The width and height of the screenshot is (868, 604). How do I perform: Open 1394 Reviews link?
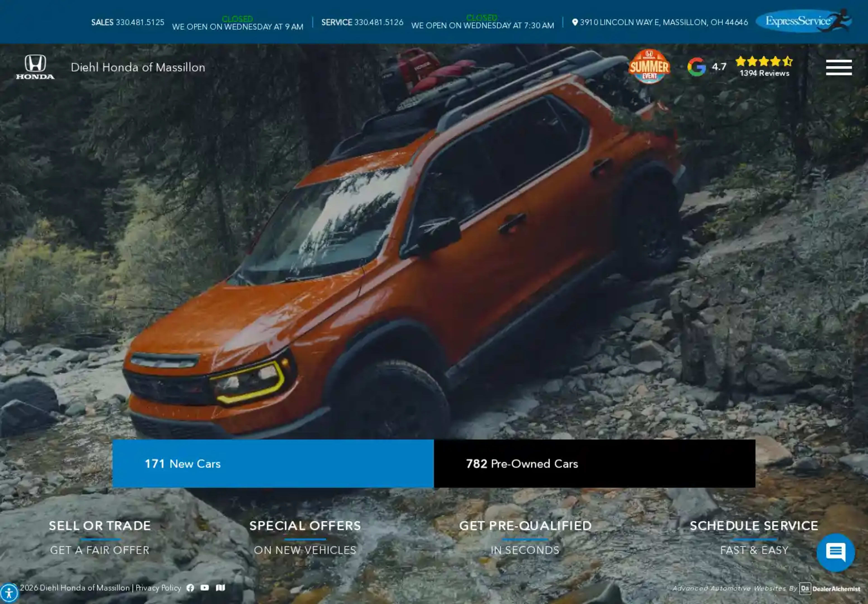[x=764, y=73]
